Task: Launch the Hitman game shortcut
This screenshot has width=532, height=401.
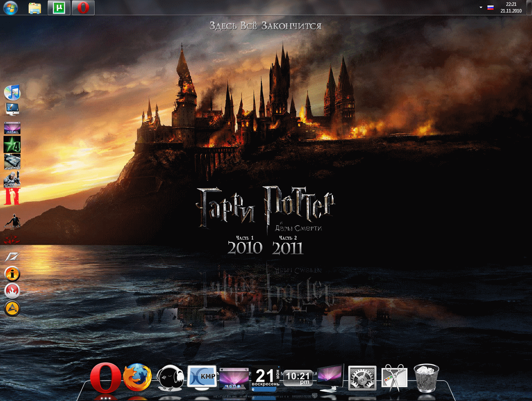Action: [x=12, y=222]
